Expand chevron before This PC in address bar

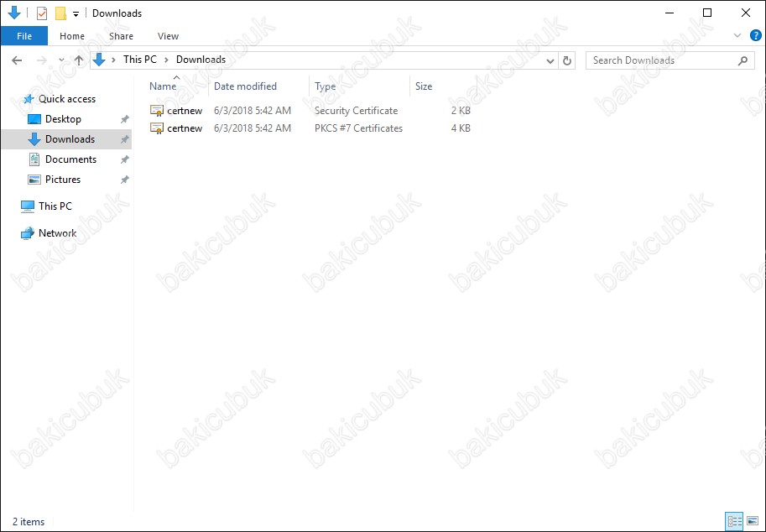point(113,60)
